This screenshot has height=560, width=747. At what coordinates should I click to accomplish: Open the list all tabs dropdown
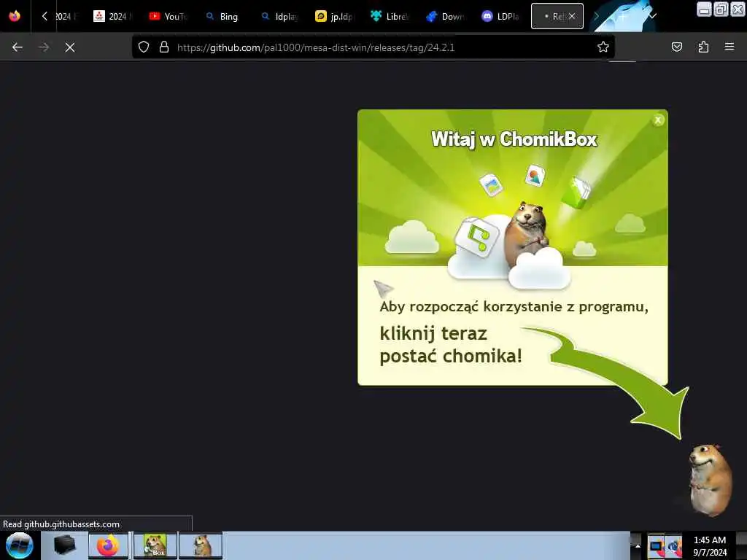click(653, 16)
